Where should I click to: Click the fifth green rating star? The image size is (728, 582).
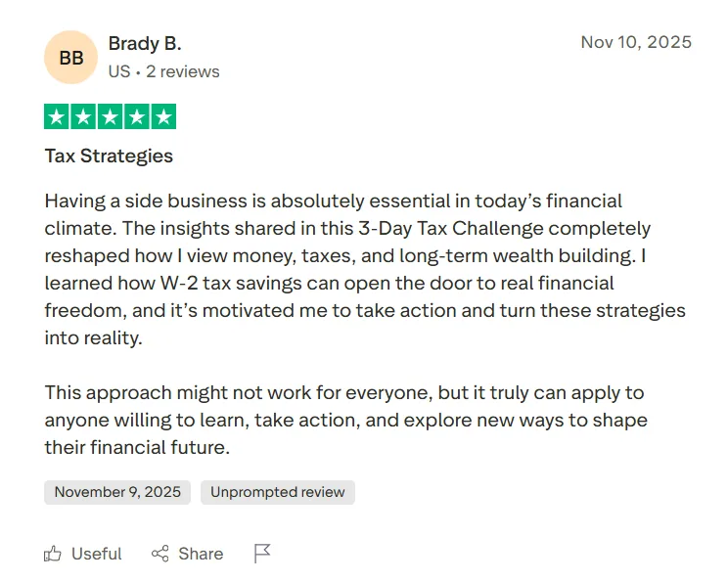pos(163,117)
